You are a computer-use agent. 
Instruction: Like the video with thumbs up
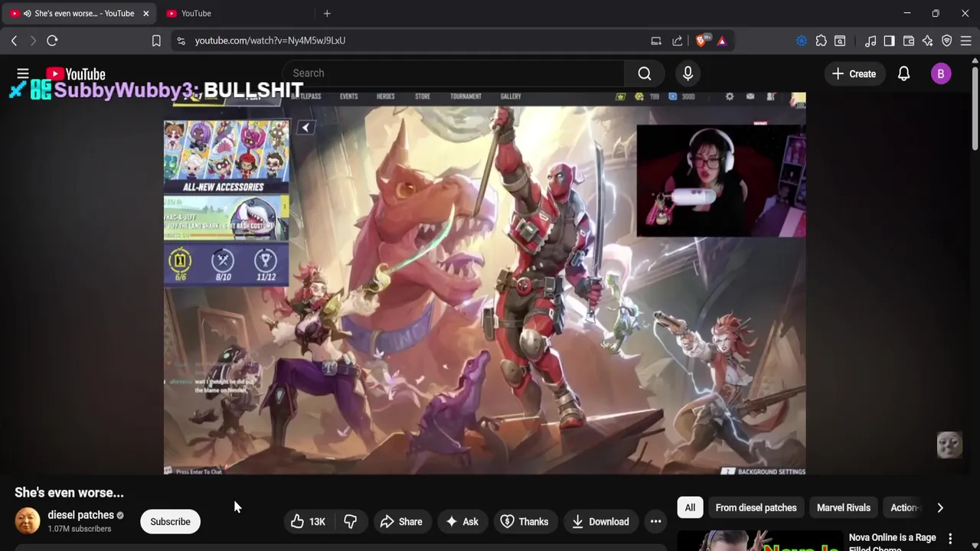click(308, 522)
